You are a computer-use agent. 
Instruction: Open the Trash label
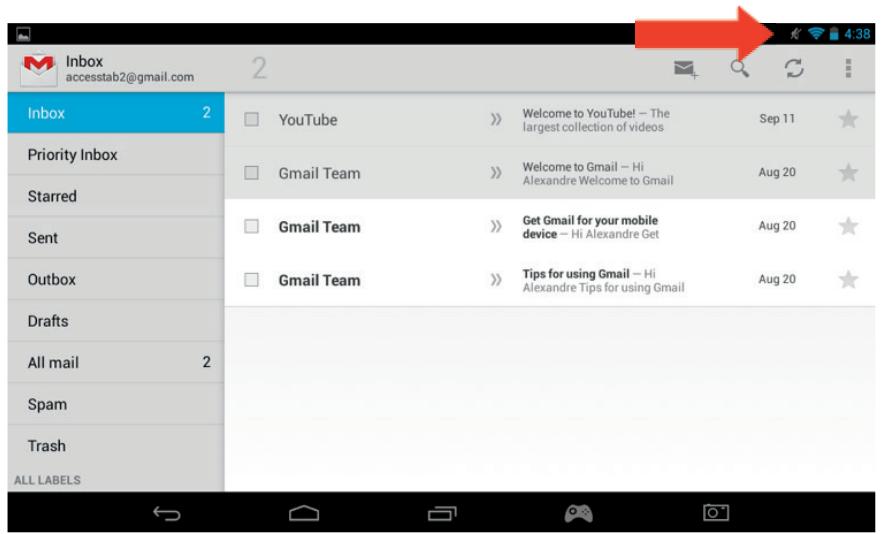click(x=116, y=446)
